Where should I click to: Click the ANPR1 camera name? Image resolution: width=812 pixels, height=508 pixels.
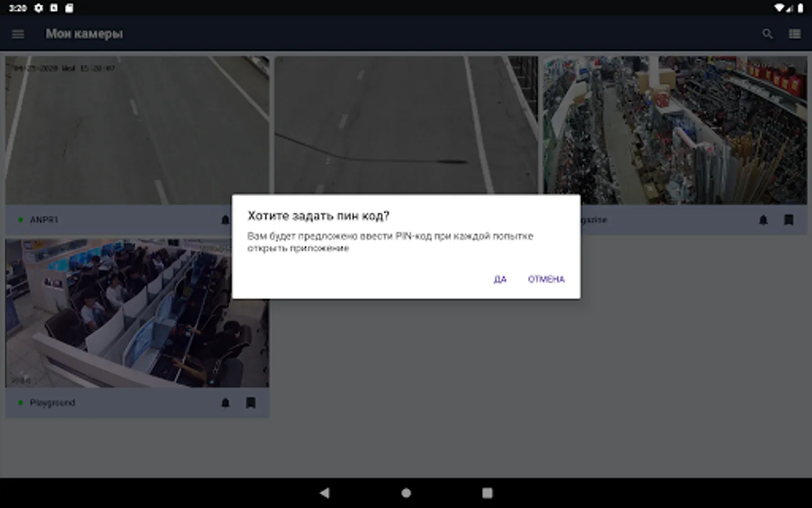point(44,220)
